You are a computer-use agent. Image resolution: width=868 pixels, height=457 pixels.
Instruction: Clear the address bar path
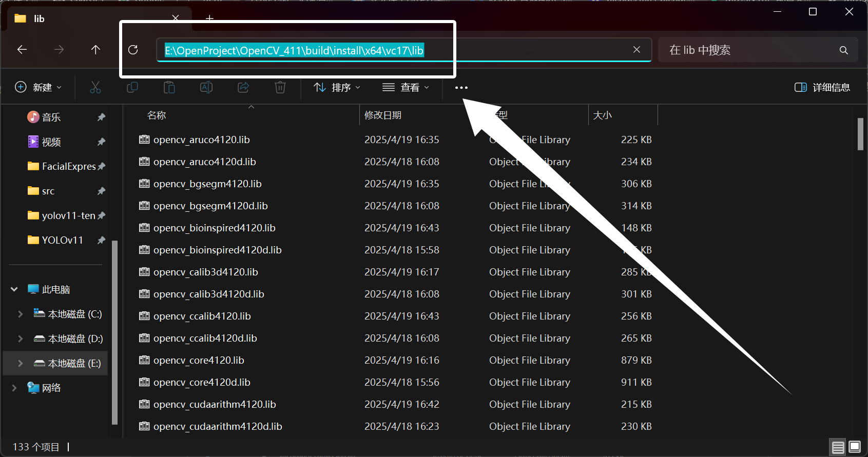click(x=636, y=50)
